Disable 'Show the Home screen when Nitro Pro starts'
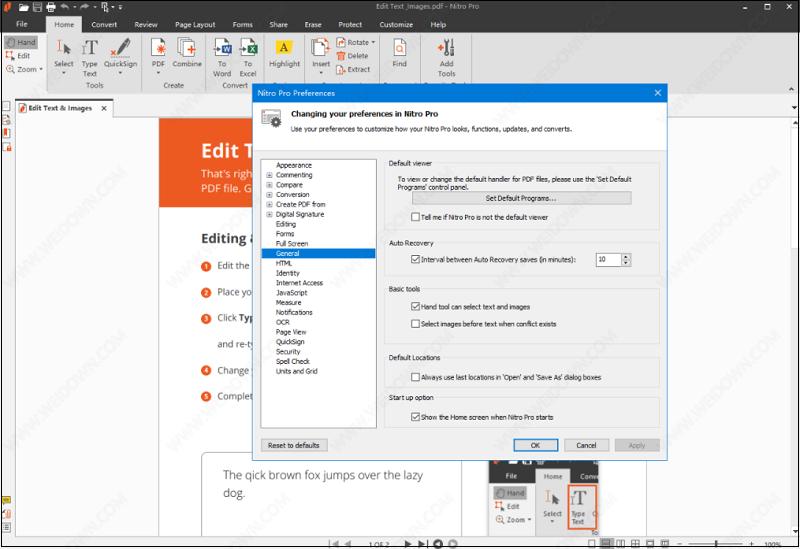800x549 pixels. pyautogui.click(x=417, y=417)
